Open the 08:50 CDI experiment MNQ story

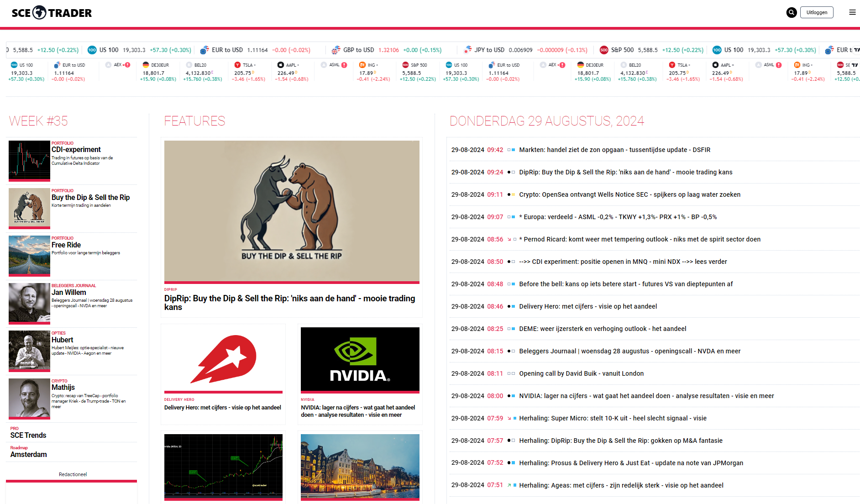(623, 262)
